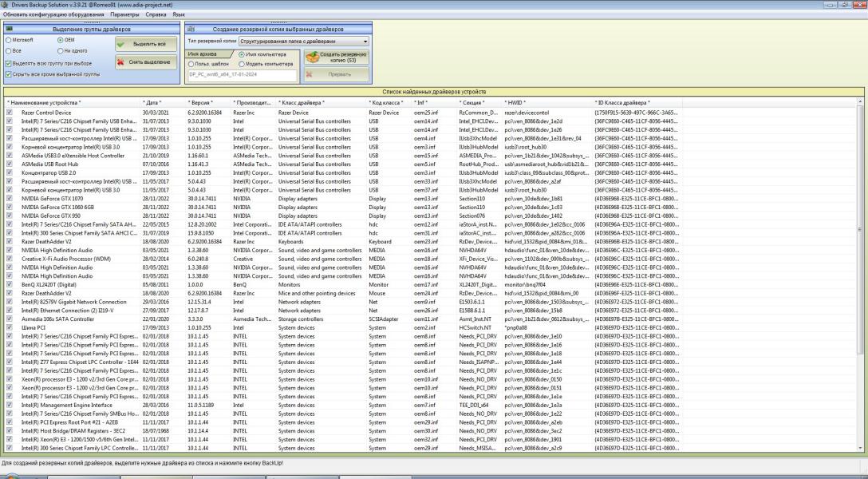The height and width of the screenshot is (479, 868).
Task: Click the archive name field DP_PC_wnt6_x64_17-01-2024
Action: tap(243, 73)
